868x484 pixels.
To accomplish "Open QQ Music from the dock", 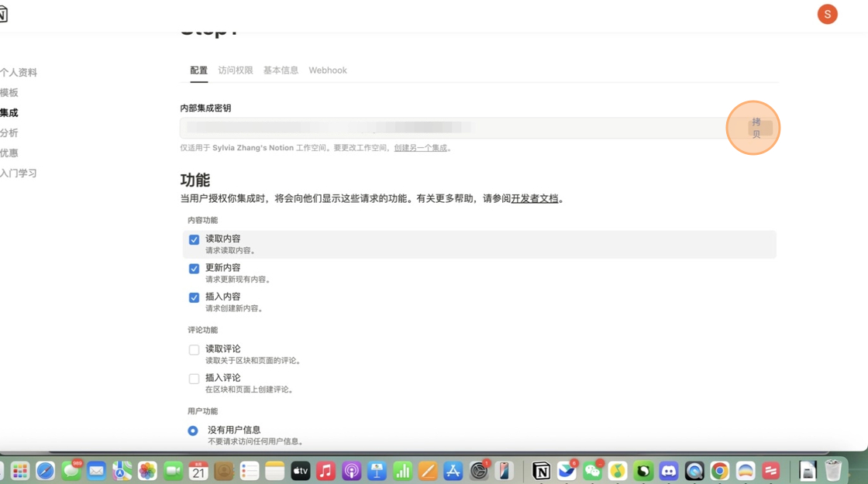I will [617, 472].
